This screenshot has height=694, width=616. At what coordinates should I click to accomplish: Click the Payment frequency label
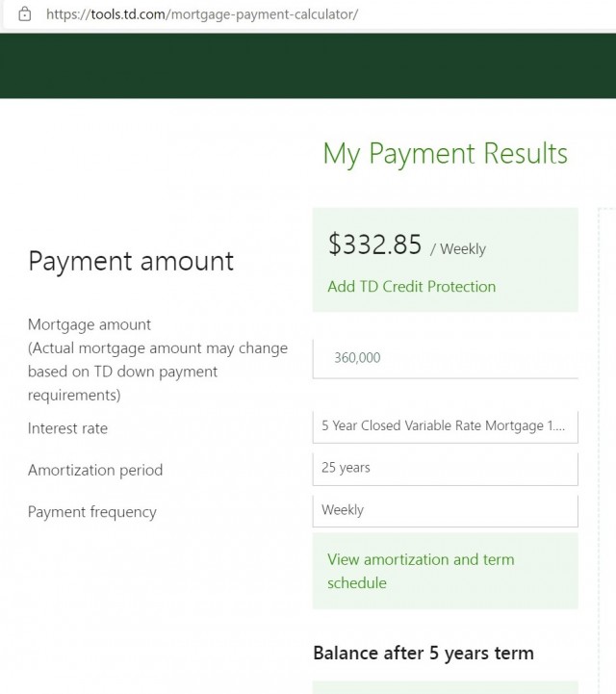tap(91, 512)
